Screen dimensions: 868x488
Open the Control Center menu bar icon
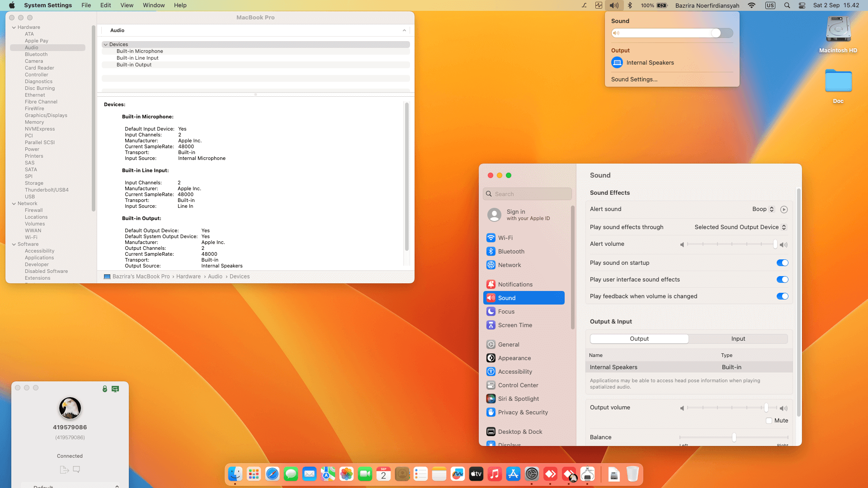coord(802,5)
